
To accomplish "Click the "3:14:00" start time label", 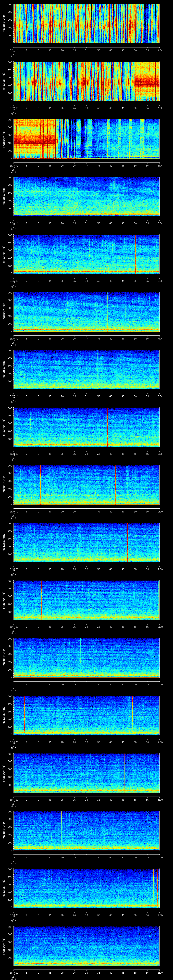I will (x=14, y=799).
